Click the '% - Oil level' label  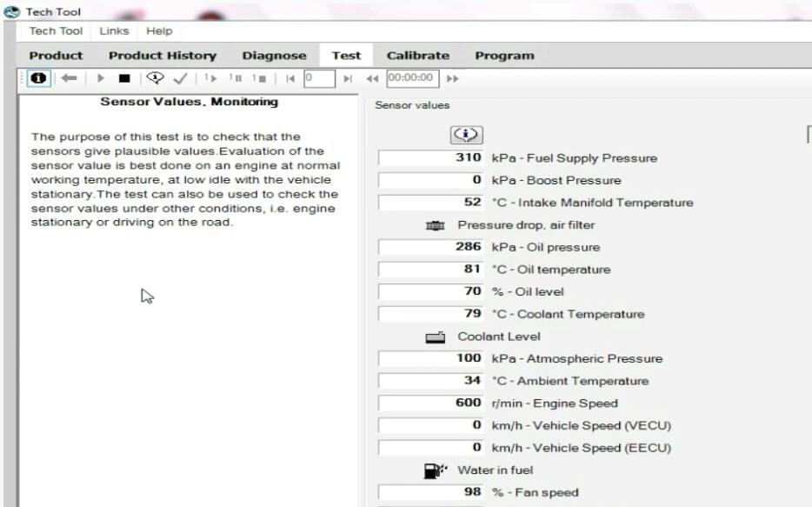(528, 292)
